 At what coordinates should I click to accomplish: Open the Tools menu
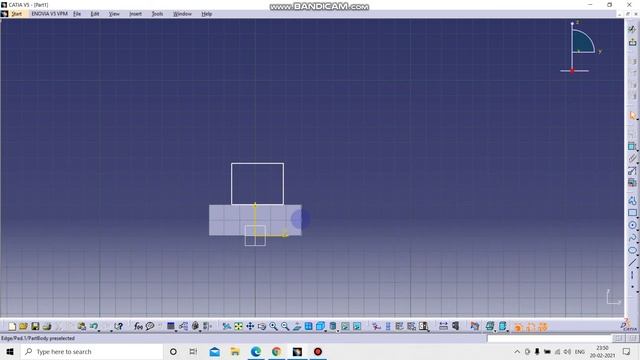(x=157, y=14)
